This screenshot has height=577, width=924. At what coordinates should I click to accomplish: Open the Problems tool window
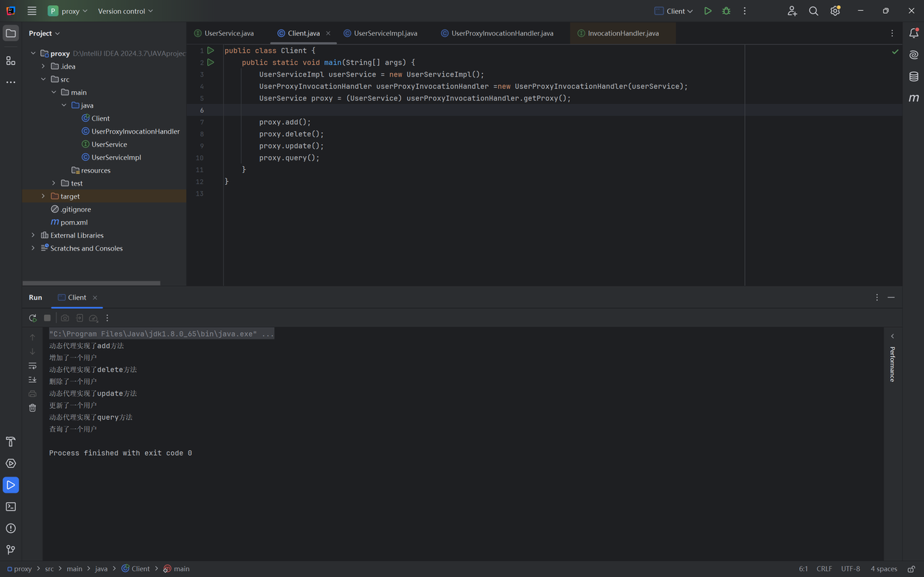[x=11, y=529]
